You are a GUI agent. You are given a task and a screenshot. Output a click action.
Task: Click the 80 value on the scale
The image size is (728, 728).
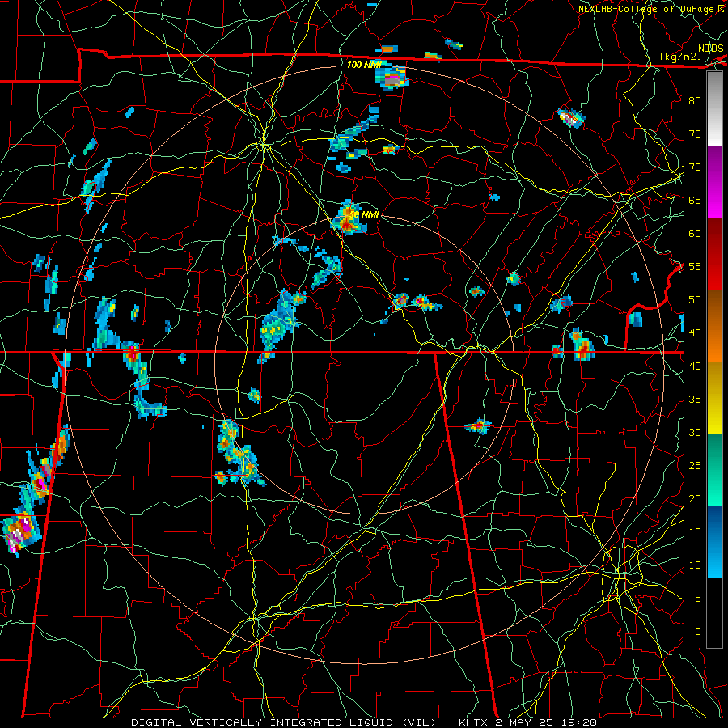(695, 101)
